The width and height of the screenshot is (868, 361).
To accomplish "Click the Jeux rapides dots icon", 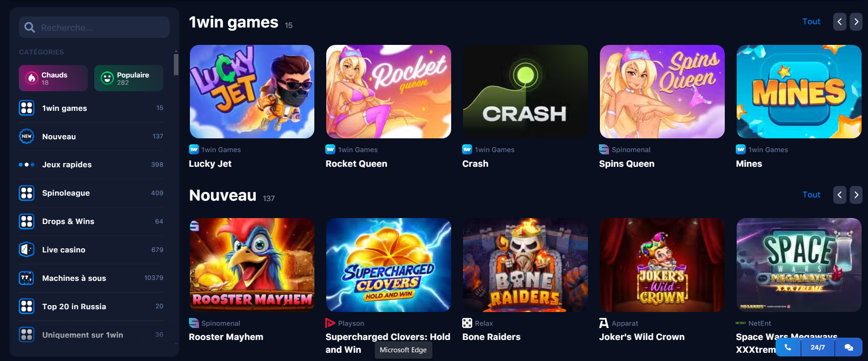I will pos(27,164).
